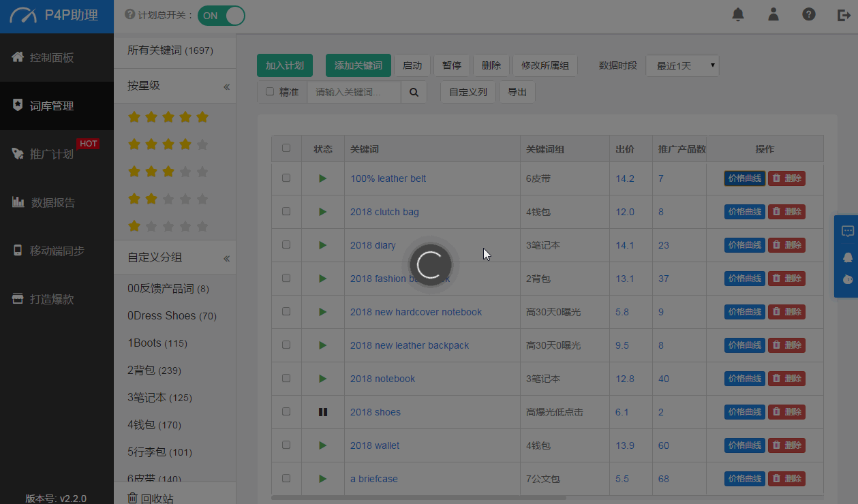Click the help question mark icon
Screen dimensions: 858x504
tap(809, 14)
